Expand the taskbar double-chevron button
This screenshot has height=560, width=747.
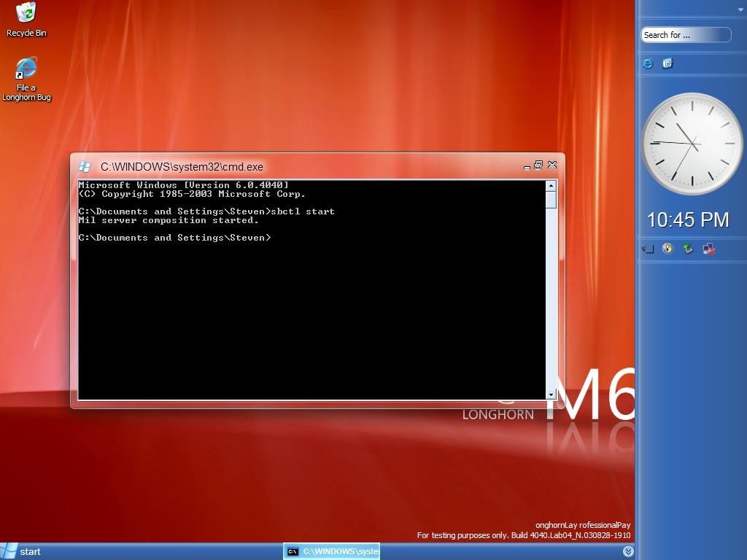pyautogui.click(x=628, y=551)
